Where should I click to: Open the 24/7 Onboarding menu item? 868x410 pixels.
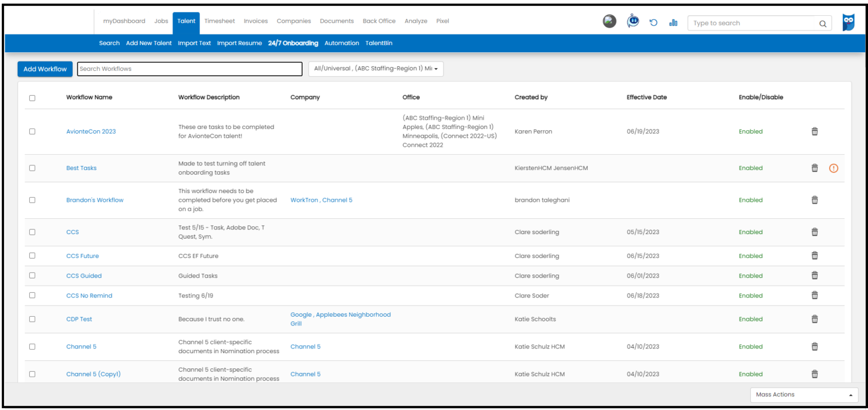(293, 43)
